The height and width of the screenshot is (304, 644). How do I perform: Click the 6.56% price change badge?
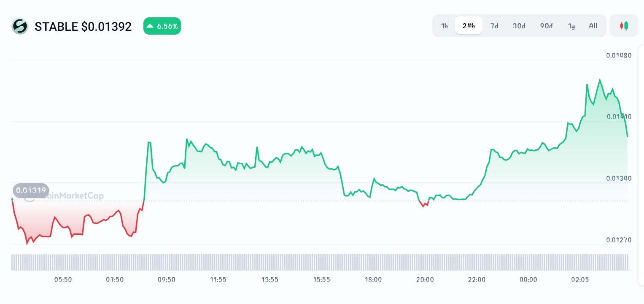pyautogui.click(x=162, y=26)
